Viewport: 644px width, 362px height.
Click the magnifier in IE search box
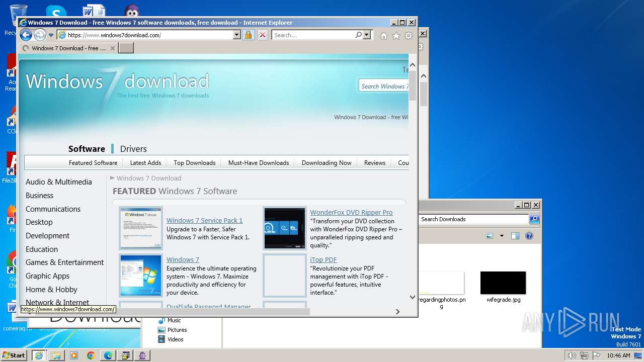point(358,35)
